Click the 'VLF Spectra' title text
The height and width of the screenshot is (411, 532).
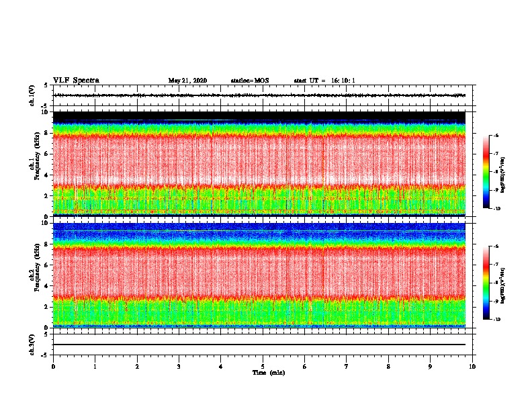76,81
